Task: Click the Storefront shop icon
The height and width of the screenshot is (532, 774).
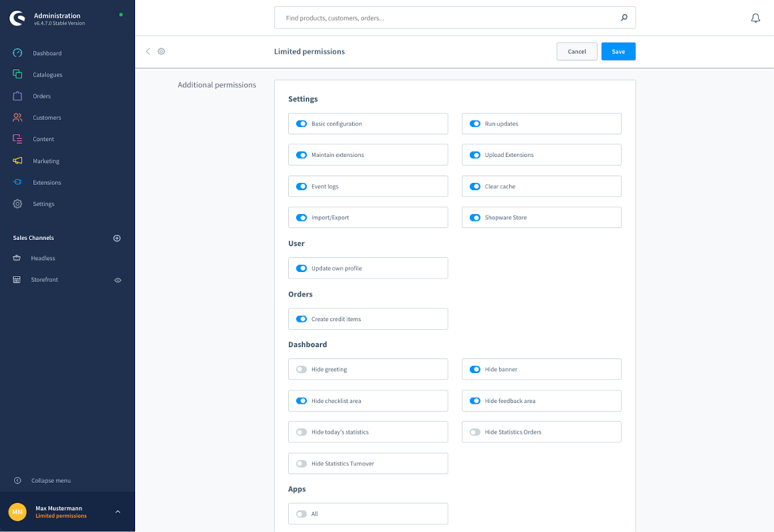Action: coord(17,279)
